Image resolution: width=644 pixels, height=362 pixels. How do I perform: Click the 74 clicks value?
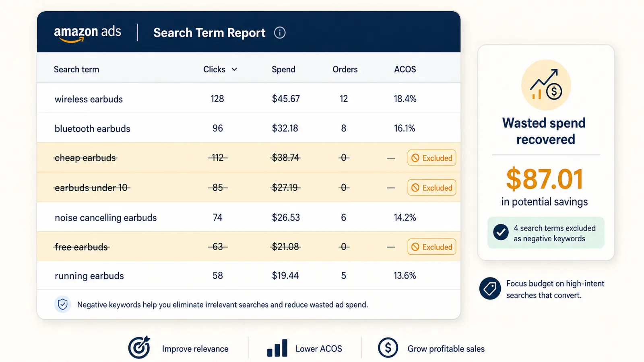coord(217,218)
